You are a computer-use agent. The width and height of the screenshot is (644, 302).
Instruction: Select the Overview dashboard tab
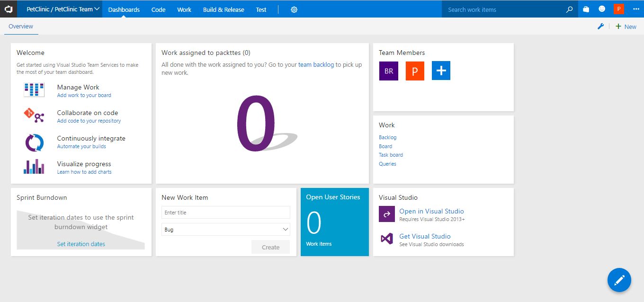[21, 27]
